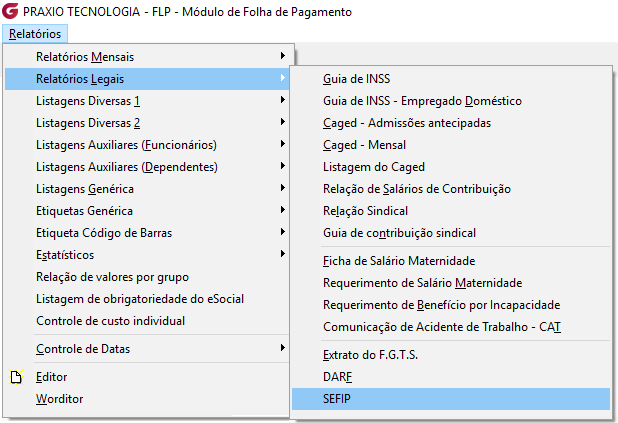Open Requerimento de Benefício por Incapacidade
This screenshot has height=423, width=618.
451,305
